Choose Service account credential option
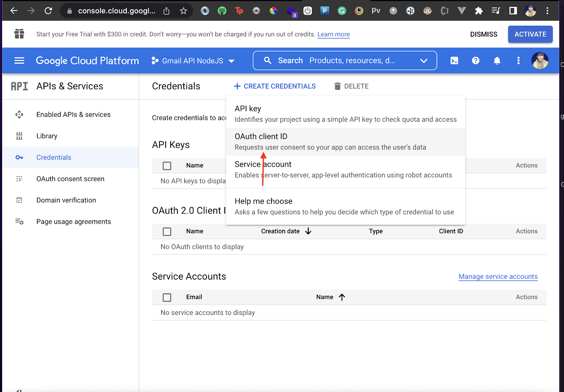This screenshot has height=392, width=564. (345, 170)
